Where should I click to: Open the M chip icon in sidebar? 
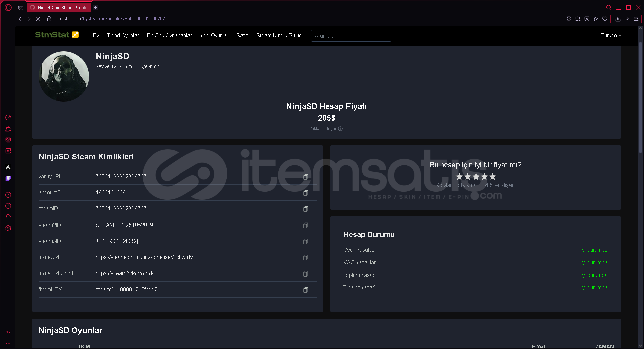pos(8,151)
